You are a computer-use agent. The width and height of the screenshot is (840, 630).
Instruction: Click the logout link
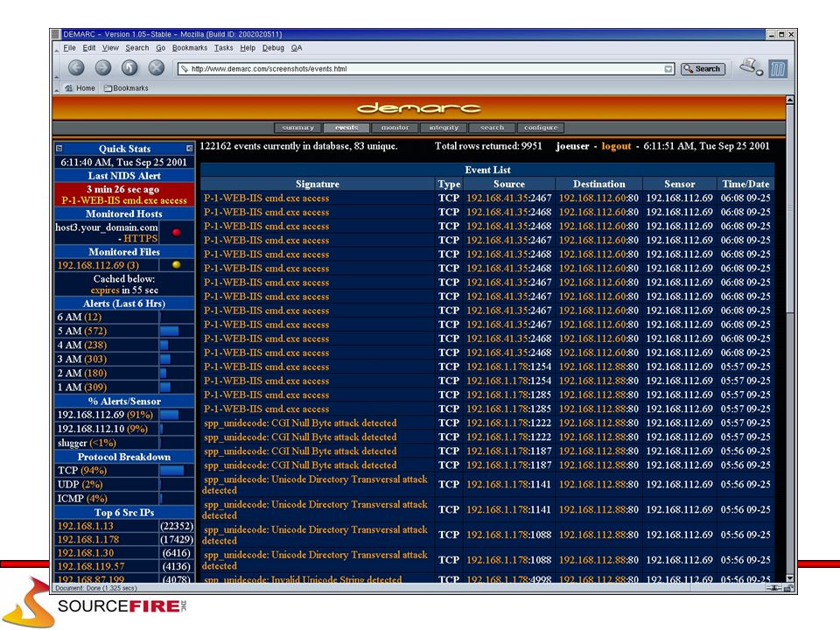click(616, 146)
